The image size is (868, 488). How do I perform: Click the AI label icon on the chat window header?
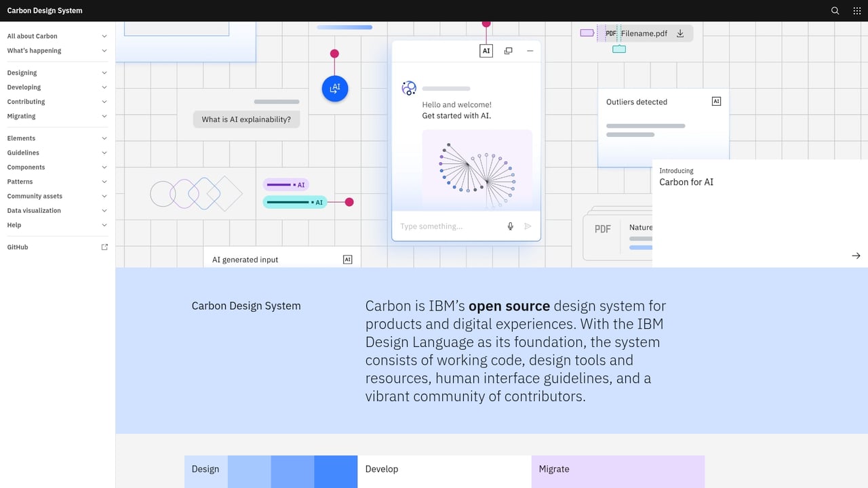coord(486,50)
